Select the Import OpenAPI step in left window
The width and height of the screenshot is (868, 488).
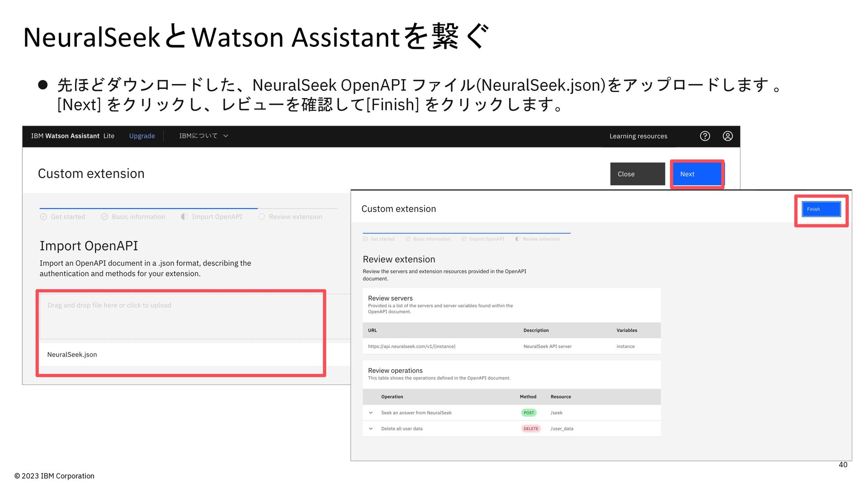[212, 217]
